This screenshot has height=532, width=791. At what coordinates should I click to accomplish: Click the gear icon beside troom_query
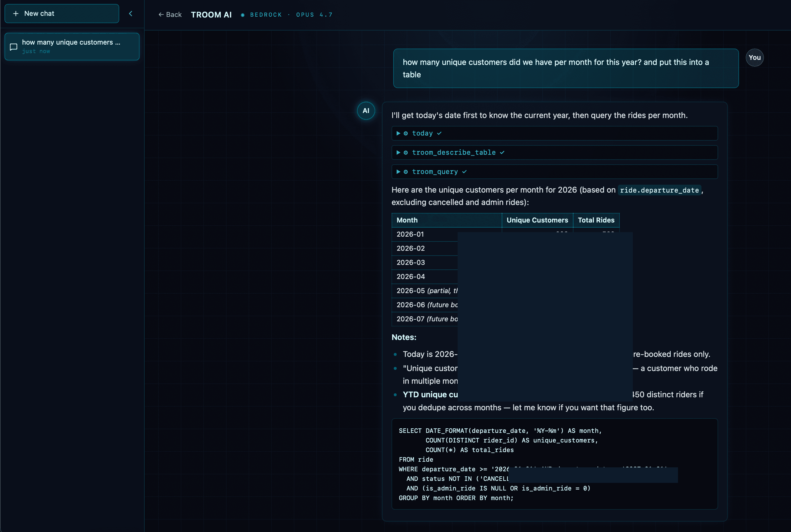point(405,172)
